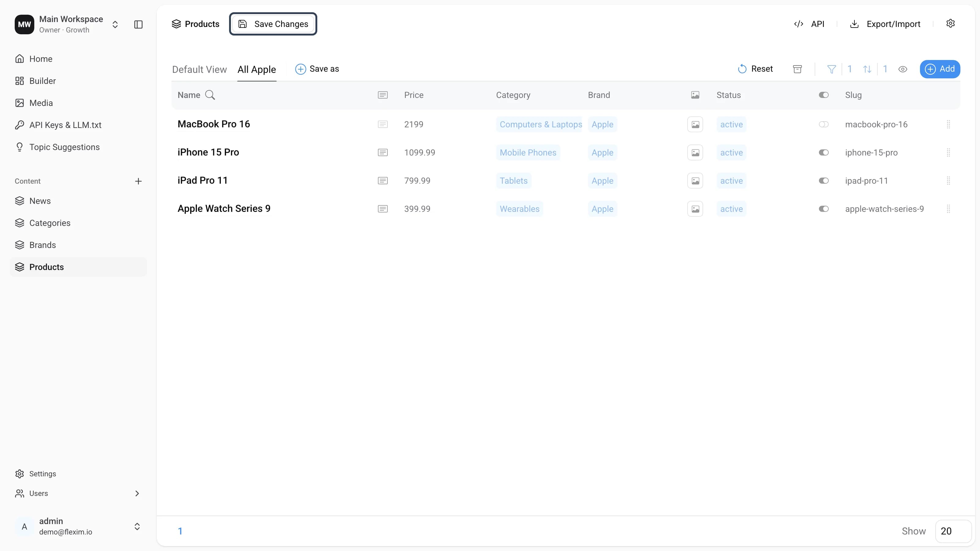980x551 pixels.
Task: Go to Home in sidebar
Action: coord(78,59)
